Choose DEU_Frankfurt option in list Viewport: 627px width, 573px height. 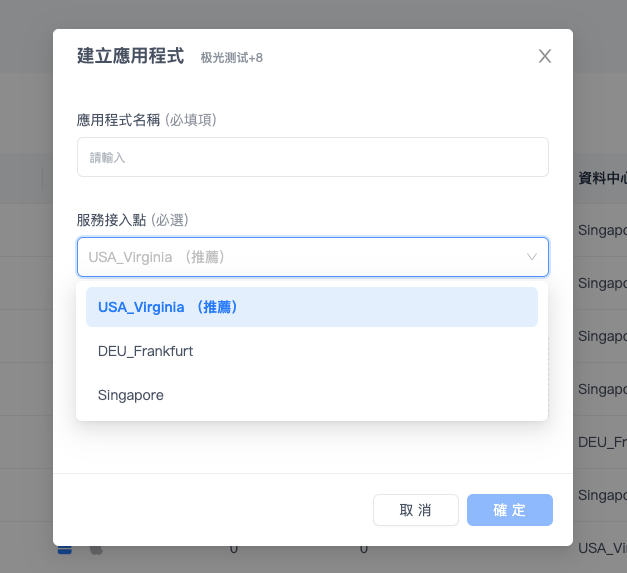[312, 351]
